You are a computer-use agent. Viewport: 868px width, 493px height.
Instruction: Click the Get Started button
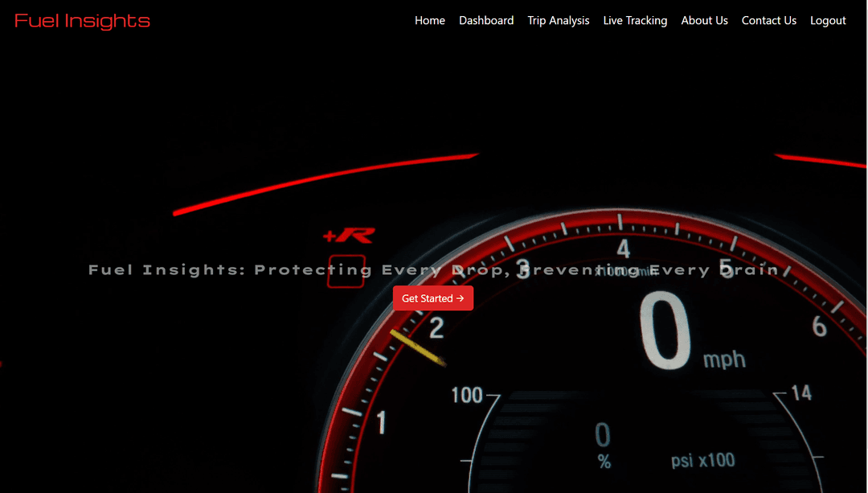coord(433,298)
